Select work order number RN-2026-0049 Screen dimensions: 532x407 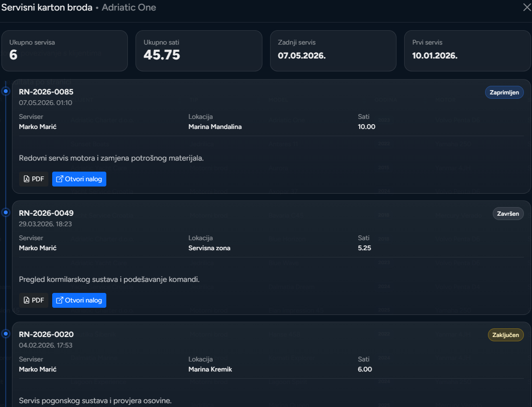point(46,213)
